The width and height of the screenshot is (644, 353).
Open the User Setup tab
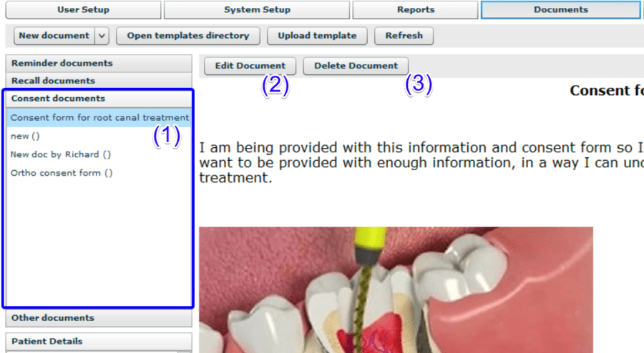[x=83, y=10]
